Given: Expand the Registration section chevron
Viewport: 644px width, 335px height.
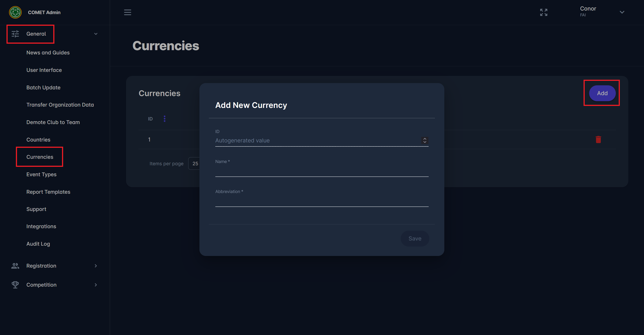Looking at the screenshot, I should click(x=96, y=266).
